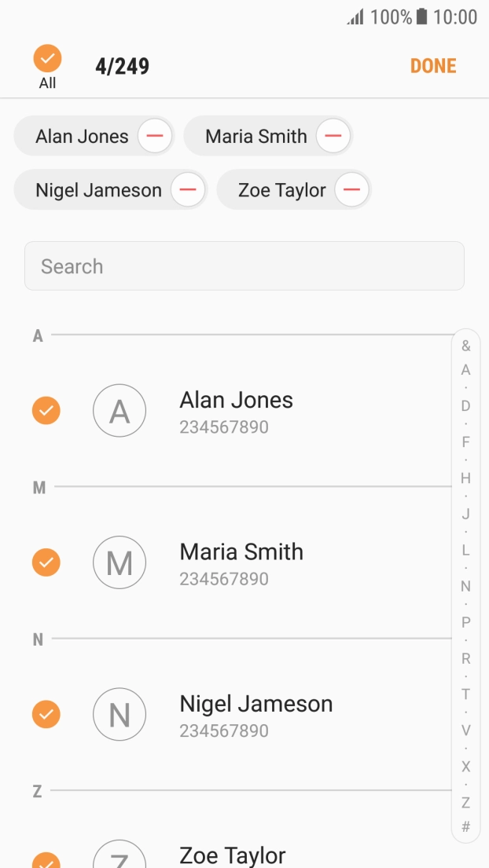Untick Nigel Jameson contact checkbox
The width and height of the screenshot is (489, 868).
46,714
